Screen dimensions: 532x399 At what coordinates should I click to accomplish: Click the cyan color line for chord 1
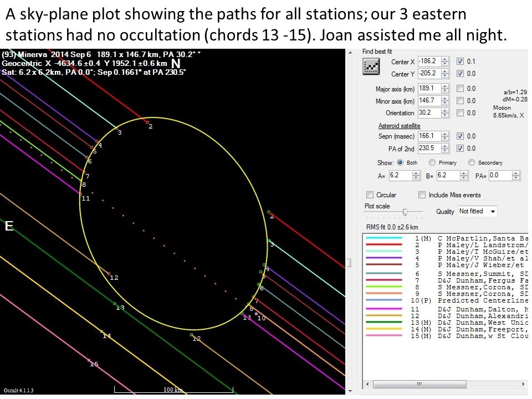pyautogui.click(x=383, y=238)
